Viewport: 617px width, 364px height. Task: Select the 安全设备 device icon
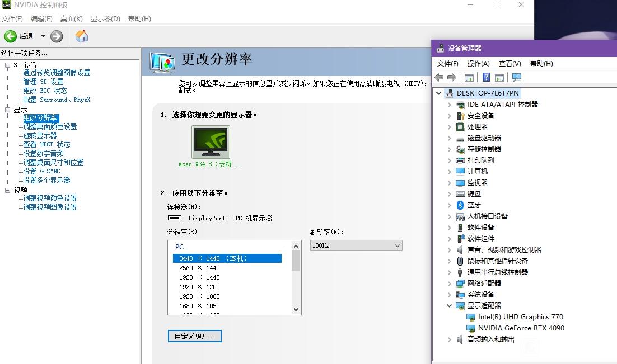[460, 116]
